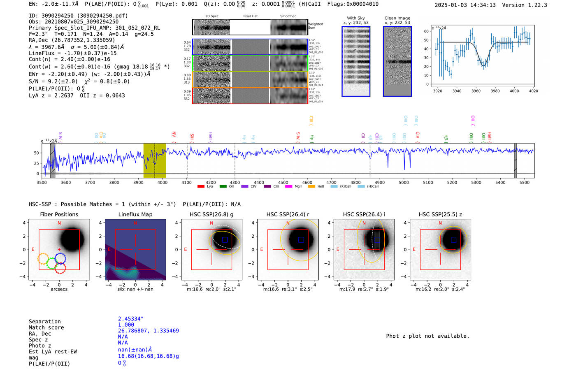Click the (H)CaII light-blue legend swatch

pos(361,186)
